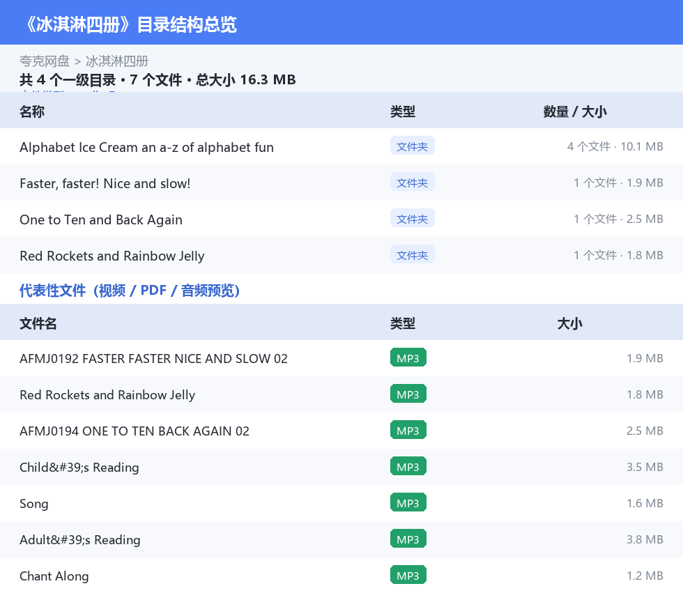This screenshot has width=683, height=616.
Task: Click MP3 badge of AFMJ0192 file
Action: pos(408,357)
